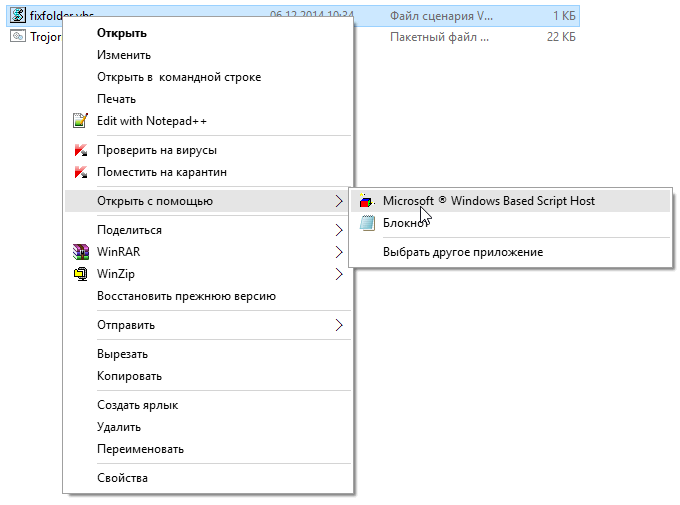
Task: Select Edit with Notepad++
Action: click(x=208, y=121)
